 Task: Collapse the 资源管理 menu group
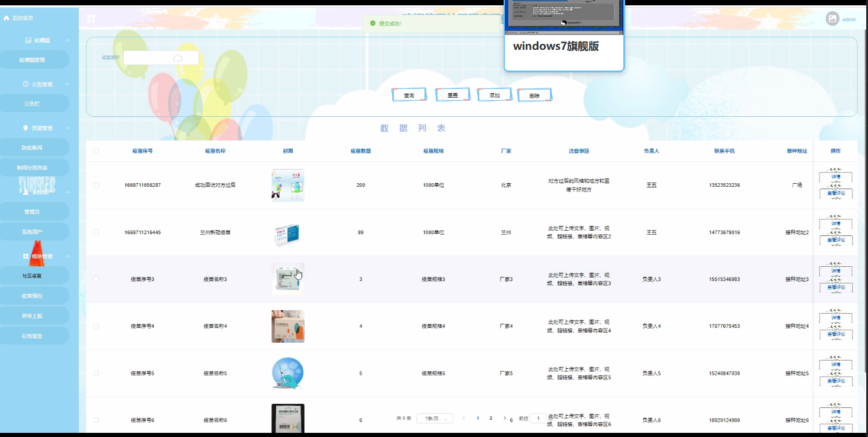pos(68,128)
